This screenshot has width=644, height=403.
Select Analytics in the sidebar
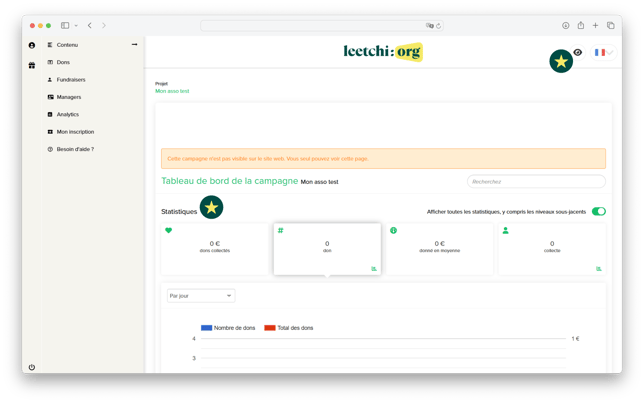(x=67, y=114)
